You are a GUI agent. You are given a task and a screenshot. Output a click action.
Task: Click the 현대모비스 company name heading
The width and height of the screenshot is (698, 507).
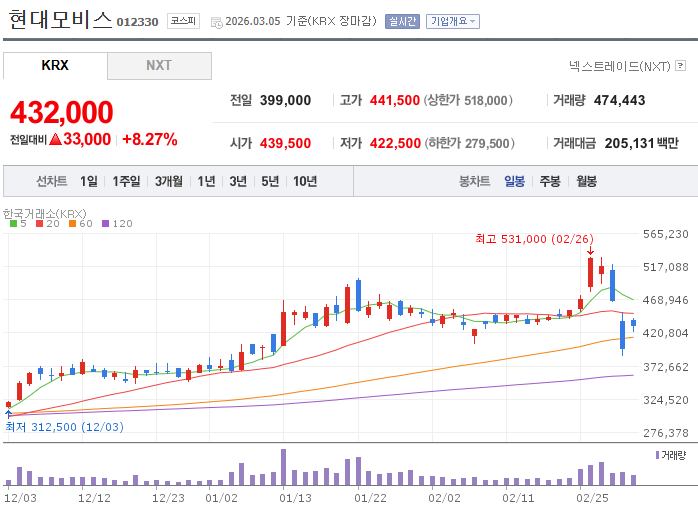[60, 20]
